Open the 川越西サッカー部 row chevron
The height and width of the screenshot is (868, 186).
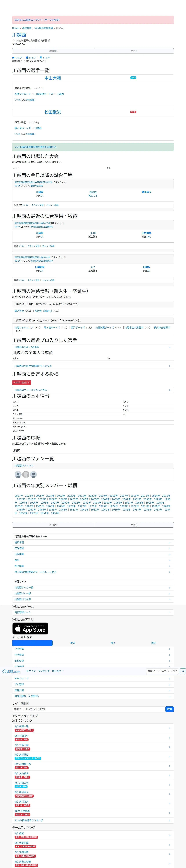pyautogui.click(x=170, y=588)
